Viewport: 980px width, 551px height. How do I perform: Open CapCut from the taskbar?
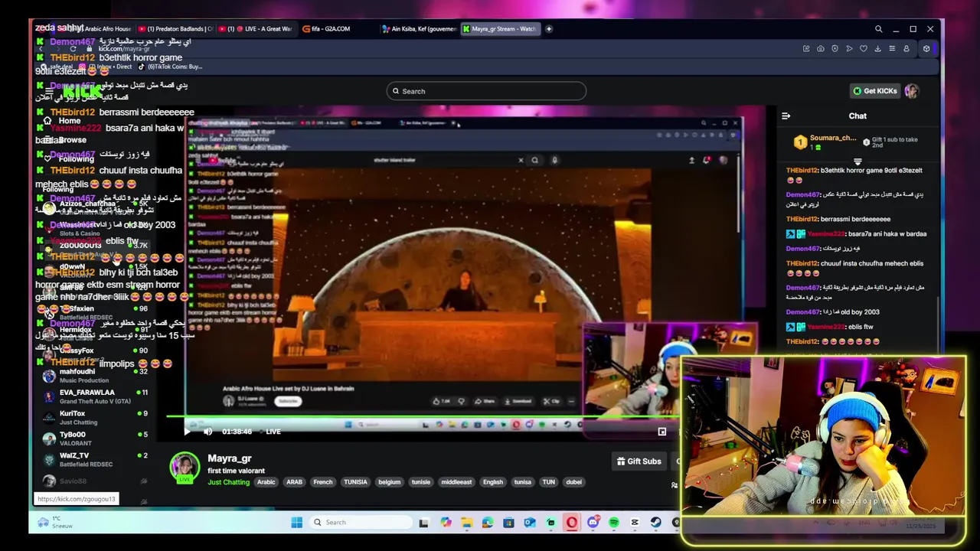[x=635, y=523]
